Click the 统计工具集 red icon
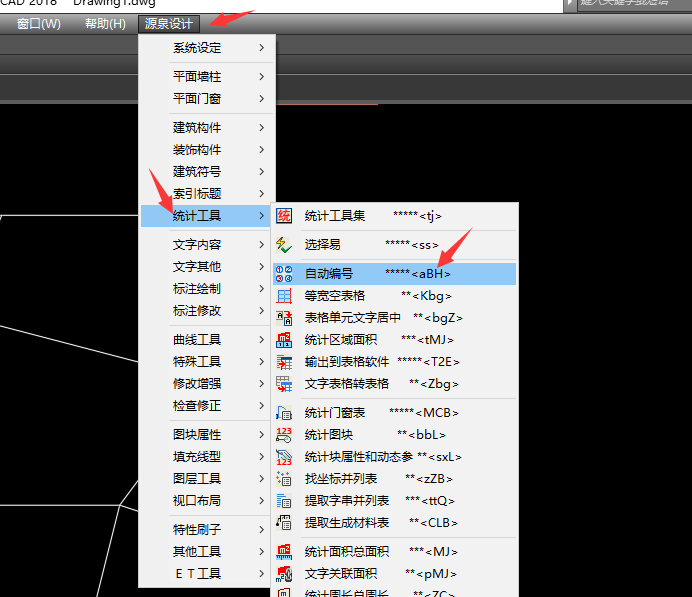The image size is (692, 597). coord(284,216)
